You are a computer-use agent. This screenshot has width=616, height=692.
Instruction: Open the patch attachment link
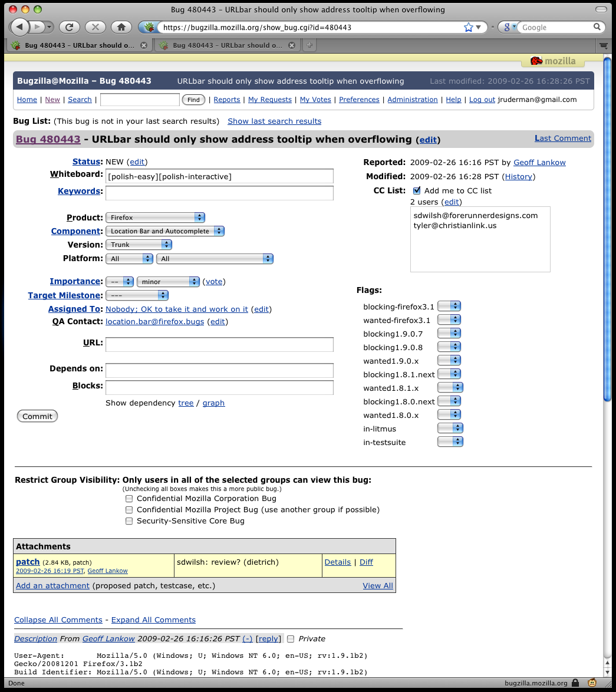point(28,562)
